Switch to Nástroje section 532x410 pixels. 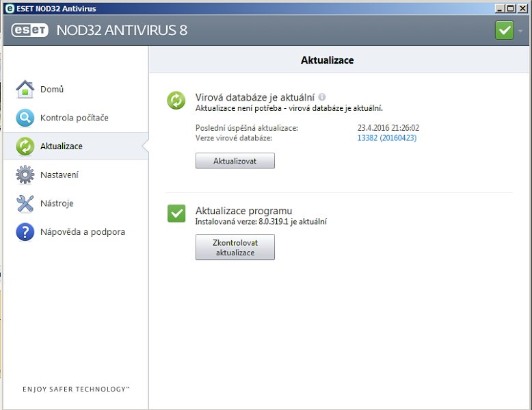click(76, 203)
